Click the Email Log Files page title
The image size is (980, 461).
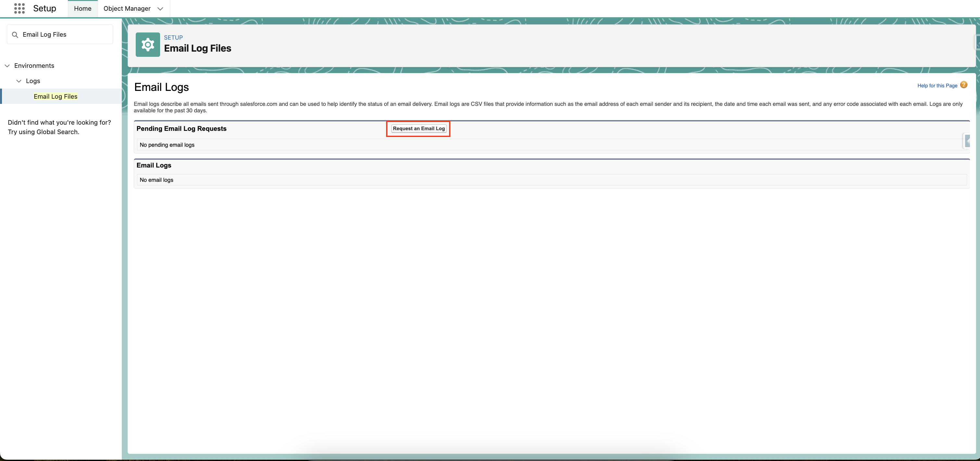click(198, 48)
